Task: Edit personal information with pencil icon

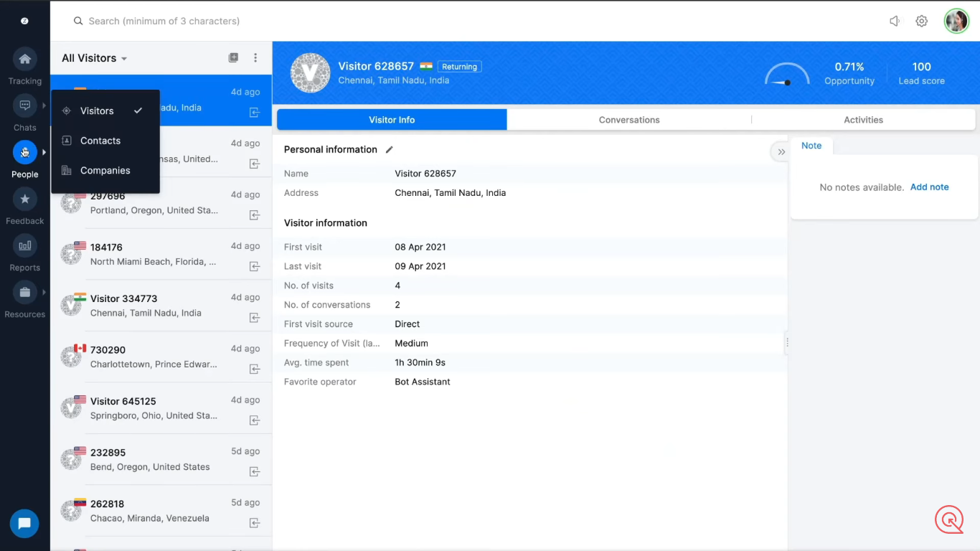Action: (x=390, y=149)
